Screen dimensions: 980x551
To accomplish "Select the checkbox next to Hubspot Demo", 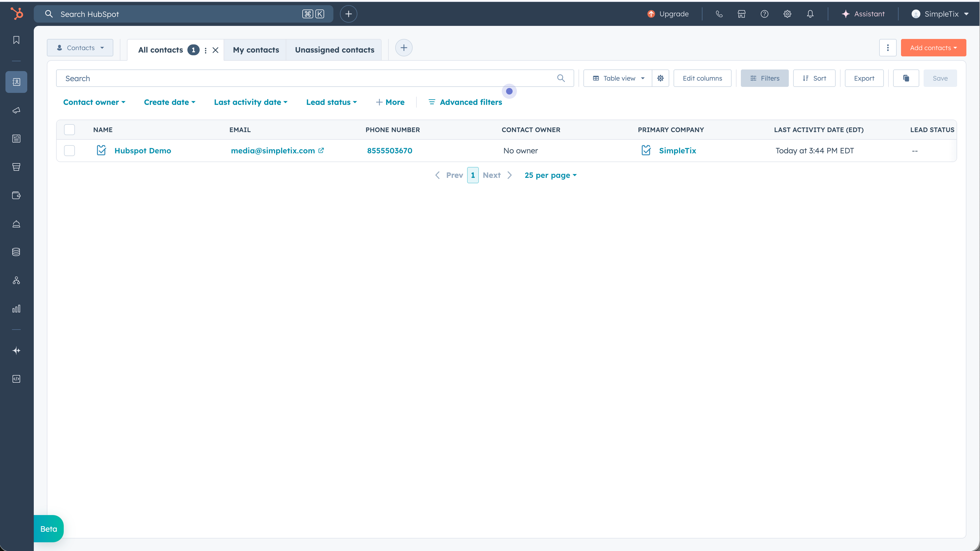I will click(x=70, y=150).
